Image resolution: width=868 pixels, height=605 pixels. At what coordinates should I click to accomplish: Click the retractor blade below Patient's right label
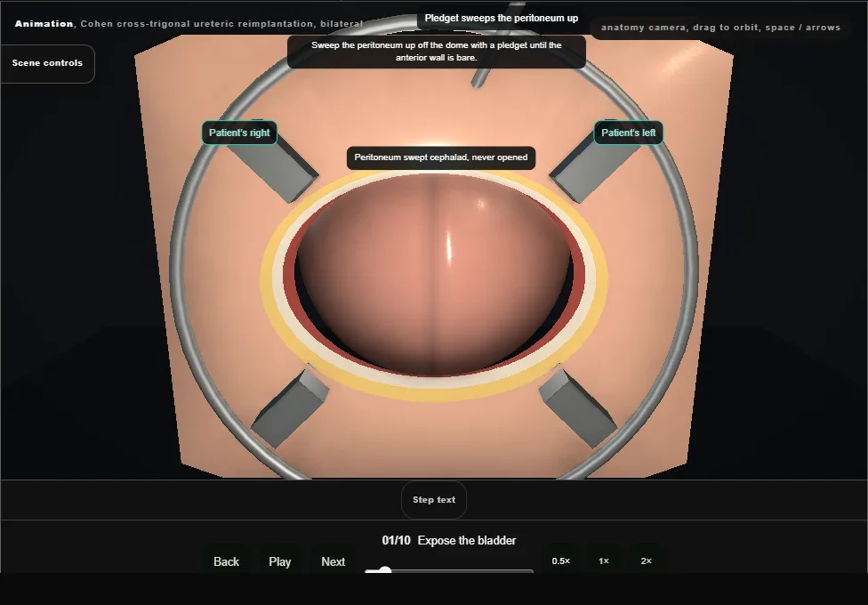[277, 169]
